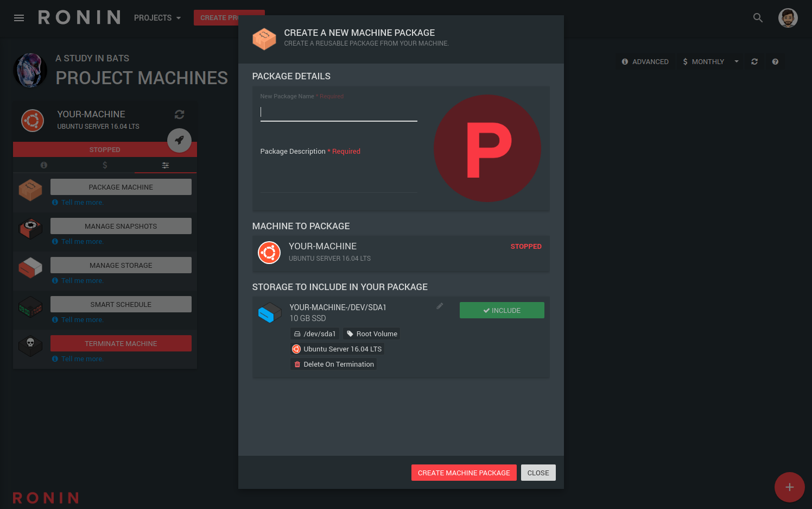Screen dimensions: 812x509
Task: Click the blue SSD drive icon
Action: 269,312
